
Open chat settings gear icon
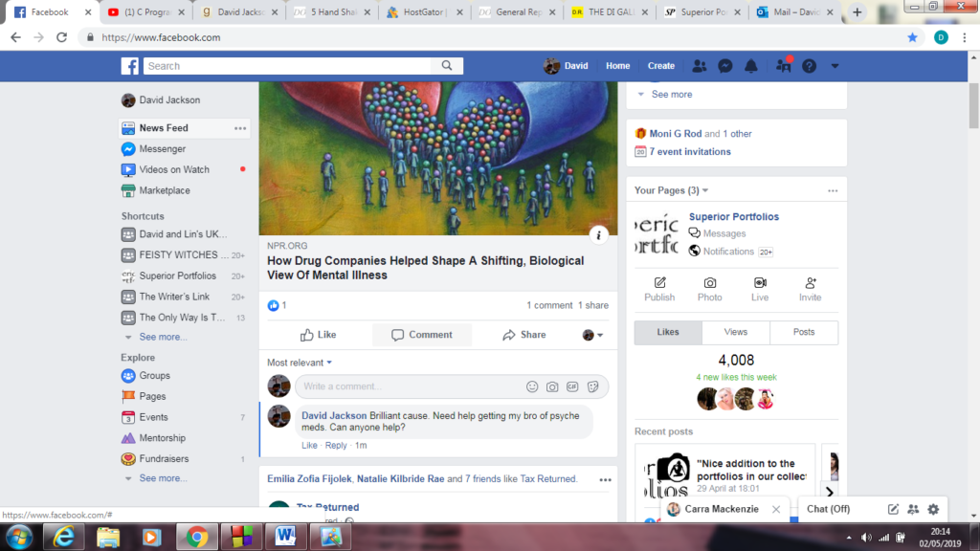pos(933,509)
